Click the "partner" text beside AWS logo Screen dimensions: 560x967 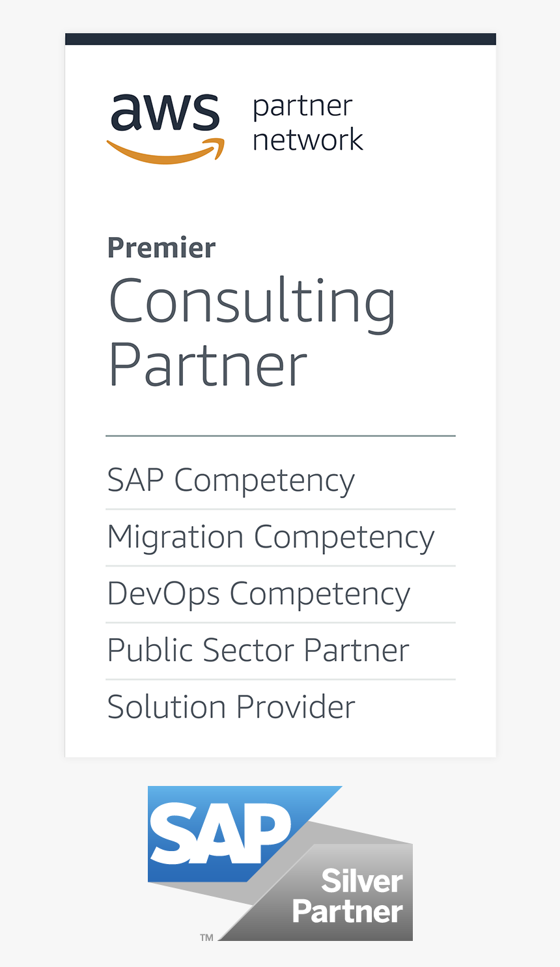click(x=302, y=107)
